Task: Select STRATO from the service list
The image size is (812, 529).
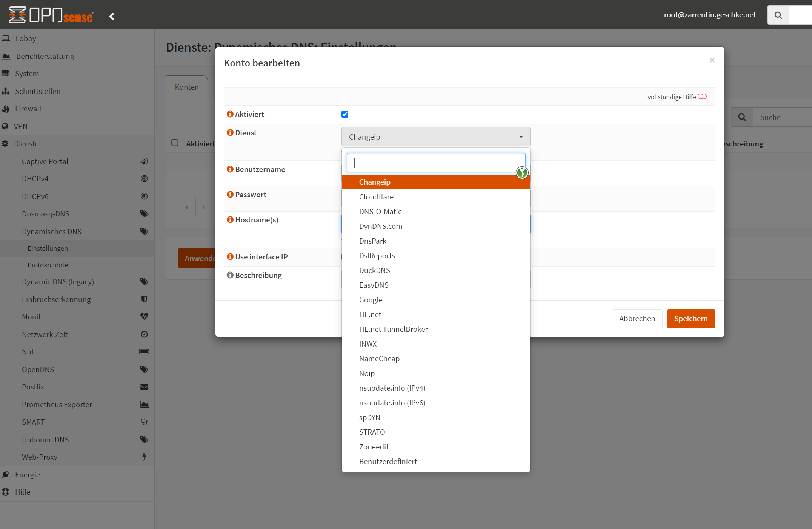Action: [436, 432]
